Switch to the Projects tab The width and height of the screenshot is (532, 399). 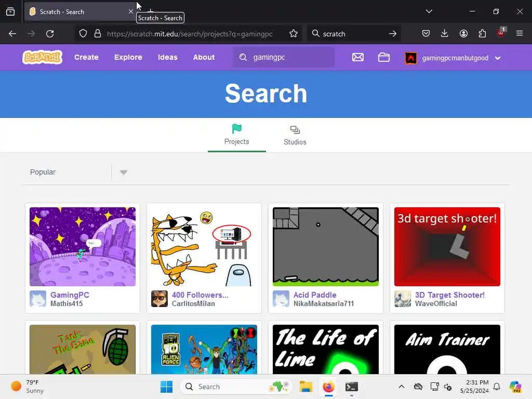[x=237, y=135]
